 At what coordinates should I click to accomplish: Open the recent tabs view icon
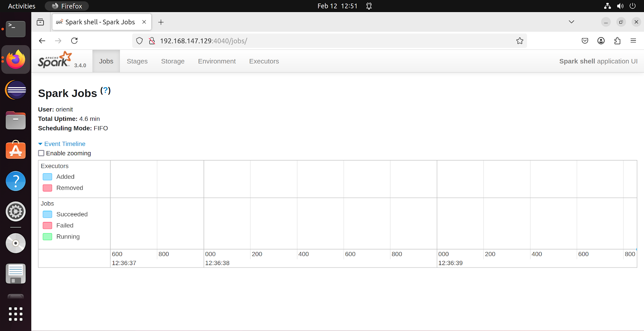(x=40, y=22)
